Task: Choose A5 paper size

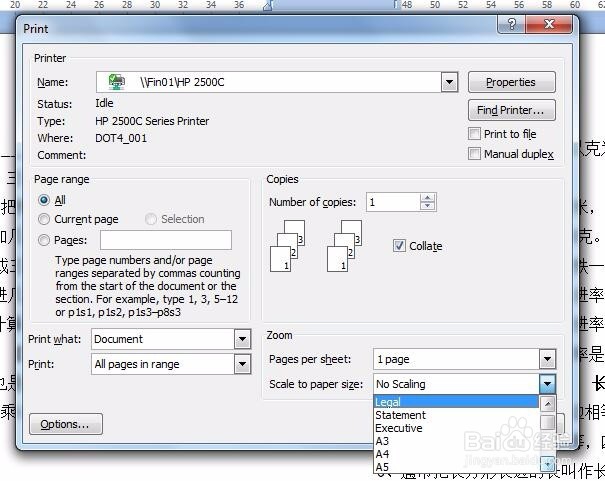Action: (456, 467)
